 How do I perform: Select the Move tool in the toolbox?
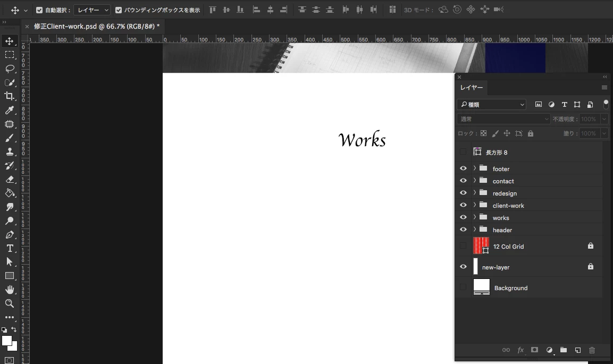click(10, 41)
